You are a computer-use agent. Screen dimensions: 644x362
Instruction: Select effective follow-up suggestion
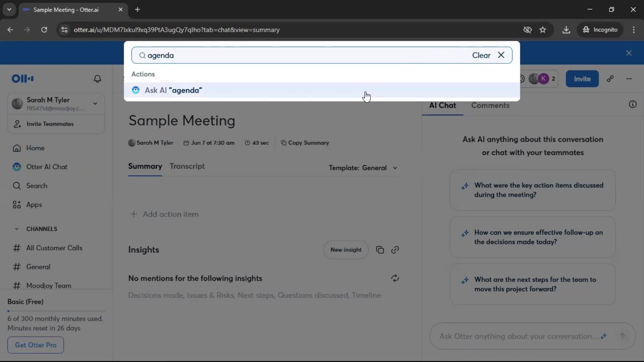point(533,237)
